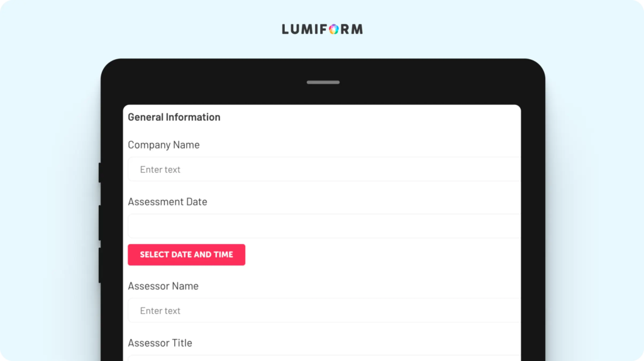
Task: Click the General Information section heading
Action: [174, 117]
